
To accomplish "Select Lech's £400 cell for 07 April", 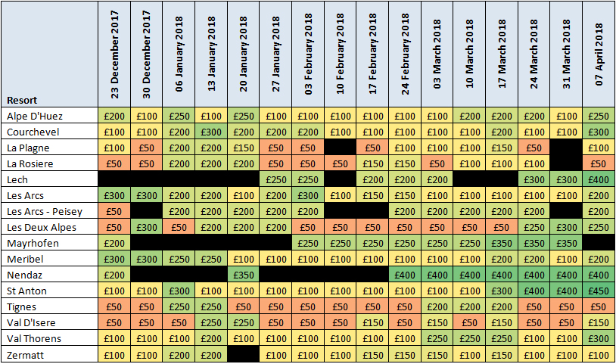I will 599,179.
